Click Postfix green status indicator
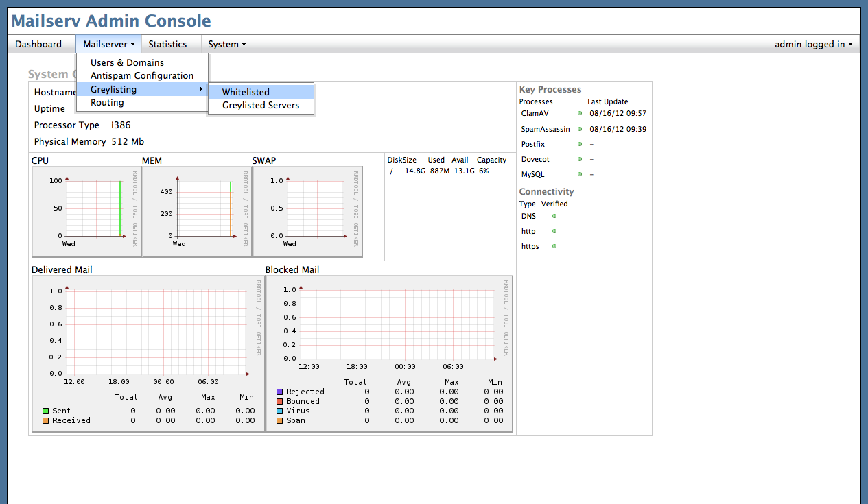This screenshot has width=868, height=504. click(580, 144)
